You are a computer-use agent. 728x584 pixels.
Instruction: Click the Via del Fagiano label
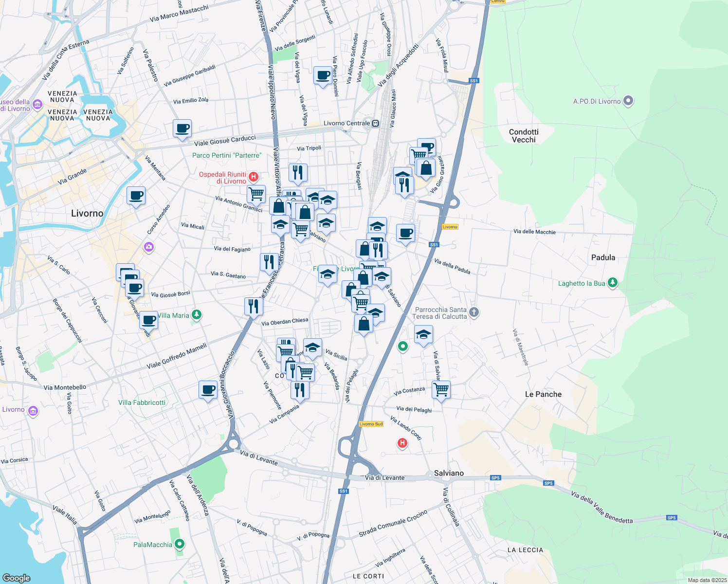pyautogui.click(x=232, y=249)
